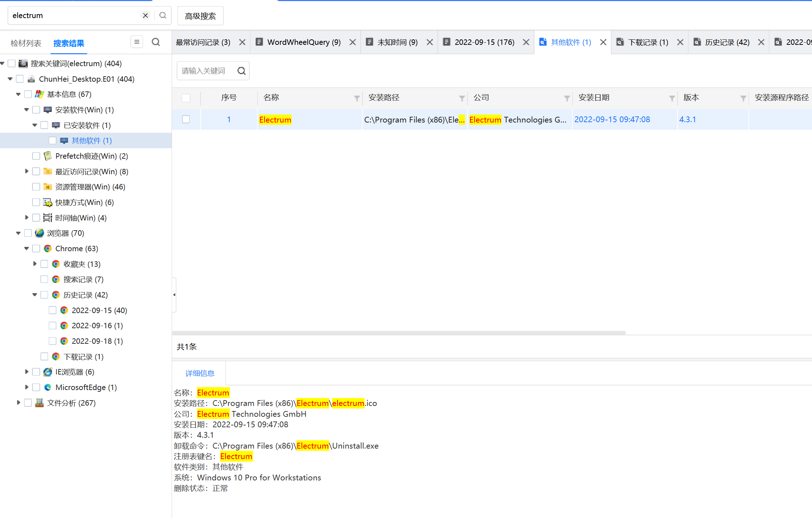
Task: Click the IE browser icon in tree
Action: [x=48, y=372]
